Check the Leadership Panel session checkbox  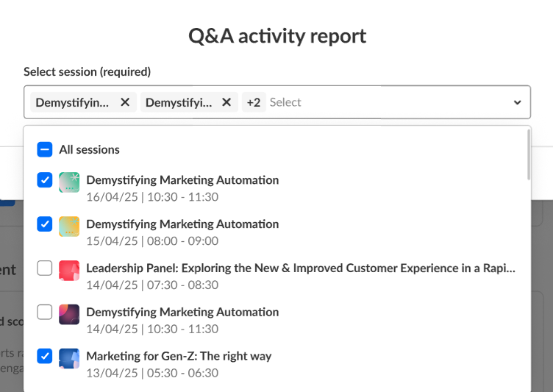click(45, 268)
